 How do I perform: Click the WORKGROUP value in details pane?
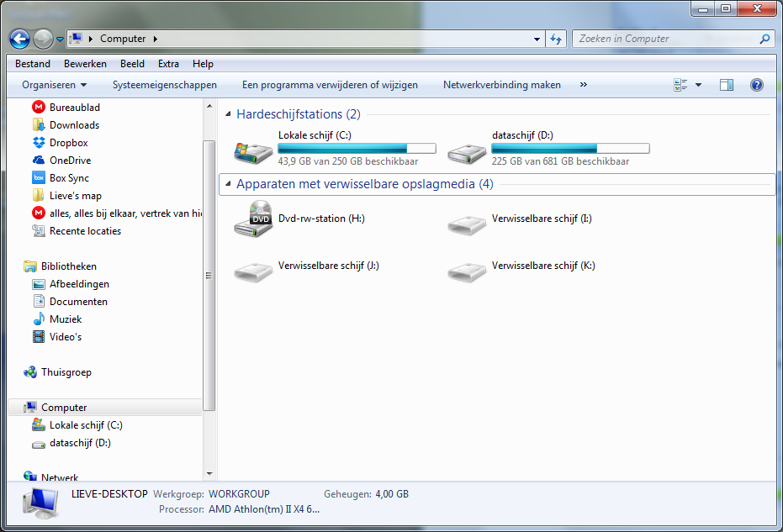click(x=239, y=494)
